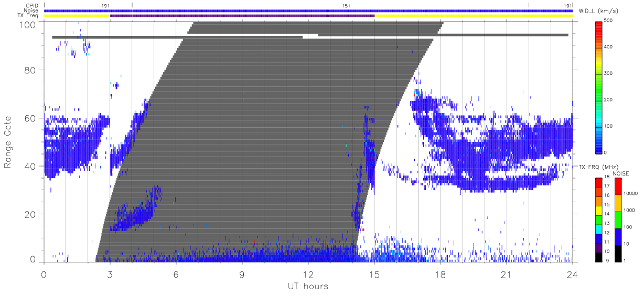This screenshot has height=297, width=644.
Task: Click the "UT hours" x-axis title
Action: [307, 287]
